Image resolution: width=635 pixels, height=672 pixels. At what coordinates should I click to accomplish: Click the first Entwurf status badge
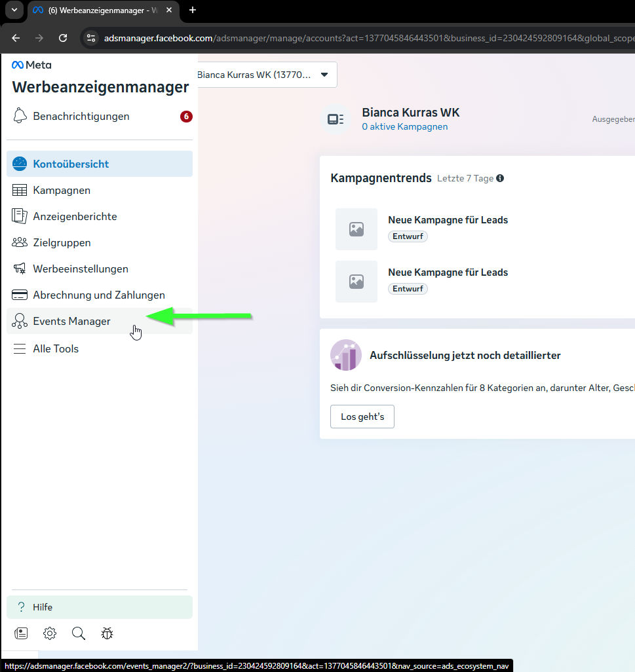[x=408, y=236]
